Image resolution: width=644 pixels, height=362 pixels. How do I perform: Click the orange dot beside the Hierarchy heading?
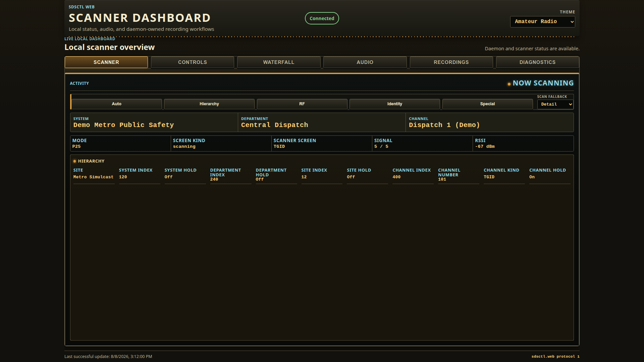coord(75,161)
